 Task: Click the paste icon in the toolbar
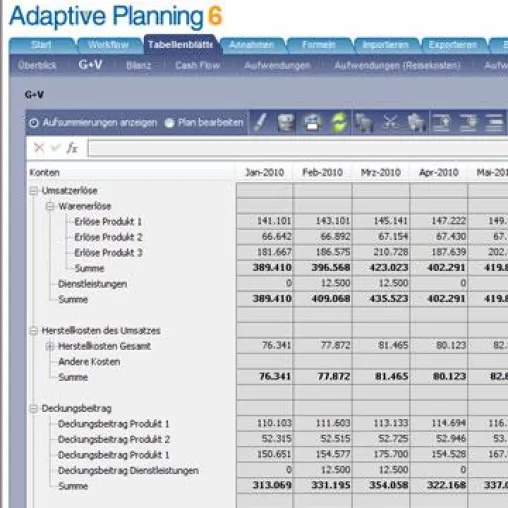[x=416, y=123]
